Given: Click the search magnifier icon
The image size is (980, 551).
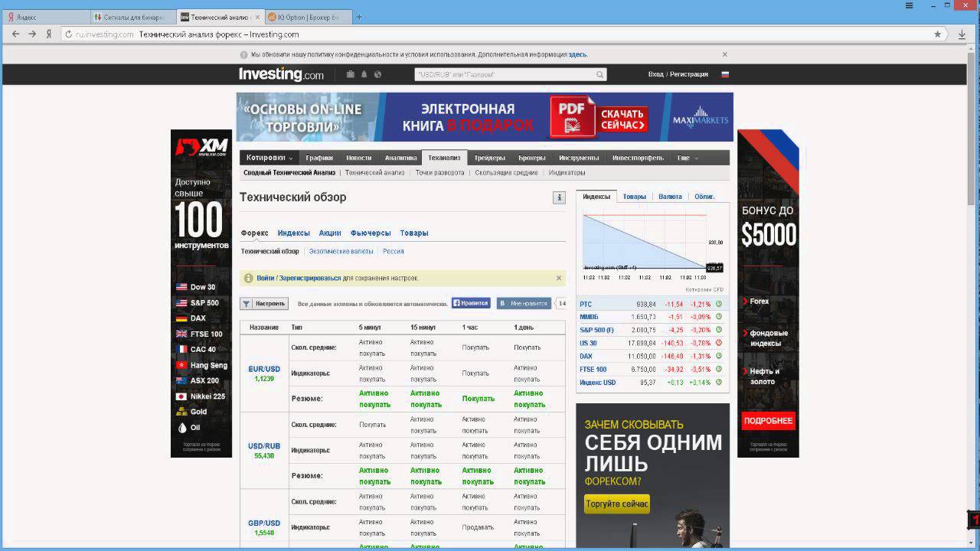Looking at the screenshot, I should tap(600, 74).
